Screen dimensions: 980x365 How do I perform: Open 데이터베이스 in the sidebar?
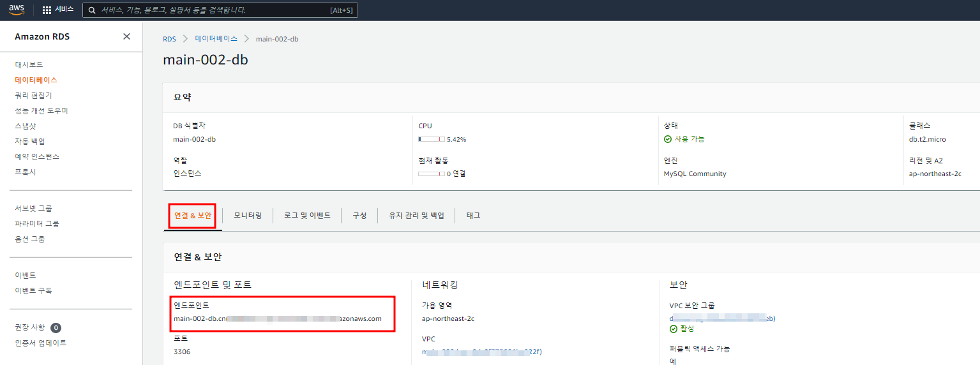[x=36, y=80]
